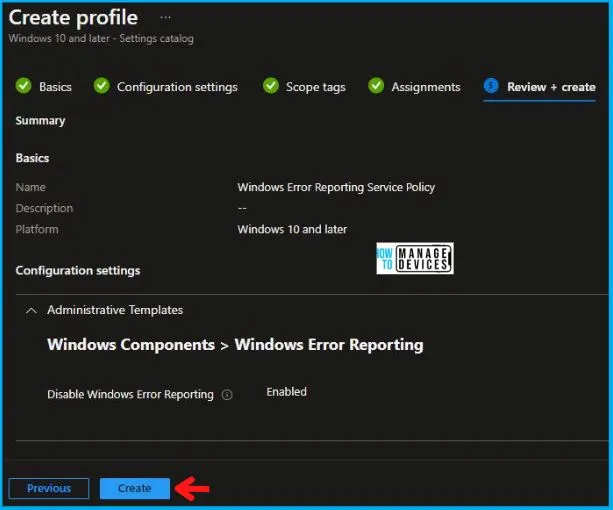This screenshot has width=613, height=510.
Task: Click the 'Enabled' setting value
Action: point(286,392)
